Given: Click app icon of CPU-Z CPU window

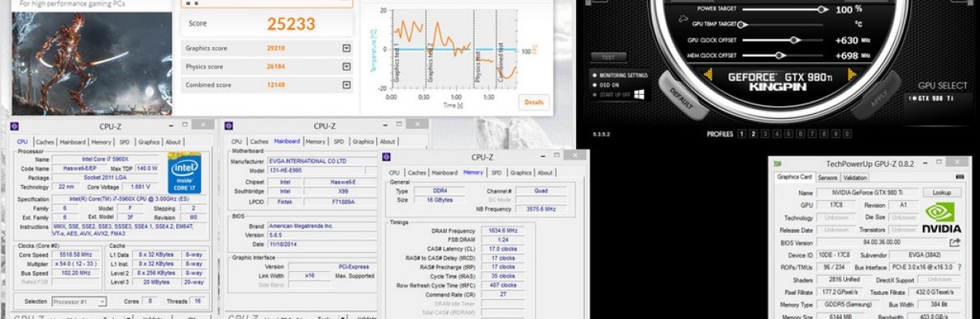Looking at the screenshot, I should pyautogui.click(x=14, y=126).
